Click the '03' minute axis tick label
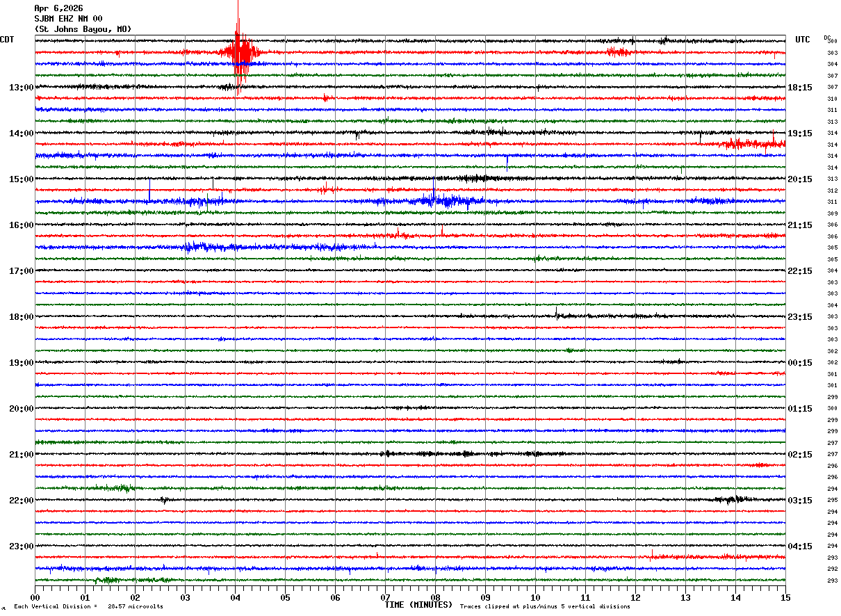The height and width of the screenshot is (616, 841). [x=185, y=597]
